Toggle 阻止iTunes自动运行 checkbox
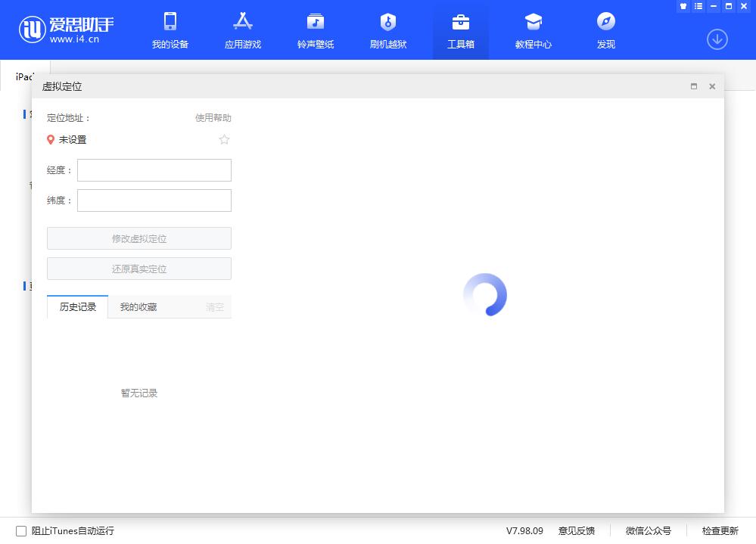756x544 pixels. pyautogui.click(x=21, y=531)
